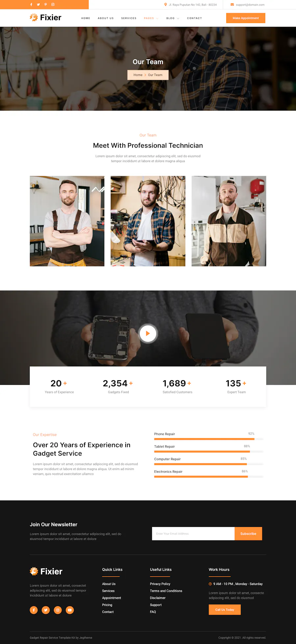Click the Call Us Today button
Image resolution: width=296 pixels, height=644 pixels.
(225, 610)
